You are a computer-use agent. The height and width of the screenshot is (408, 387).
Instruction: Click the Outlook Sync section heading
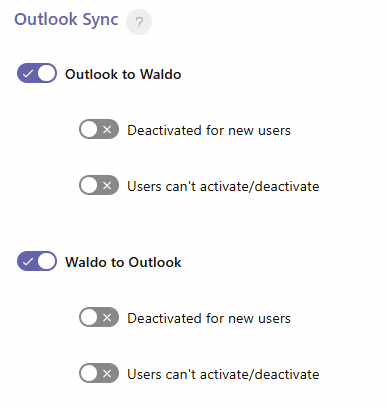(66, 20)
